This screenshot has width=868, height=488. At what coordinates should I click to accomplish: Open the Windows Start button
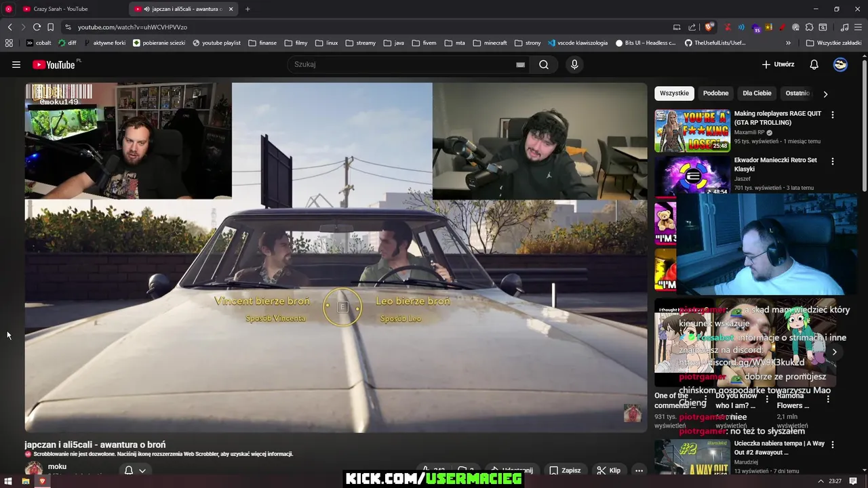point(7,481)
